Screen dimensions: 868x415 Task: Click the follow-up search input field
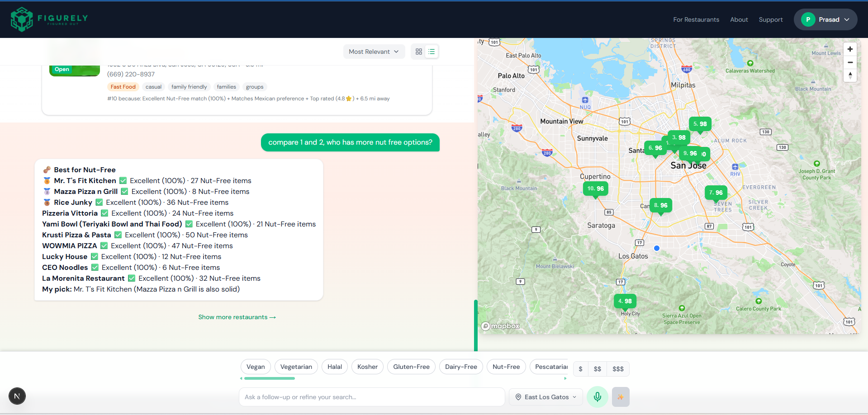371,396
